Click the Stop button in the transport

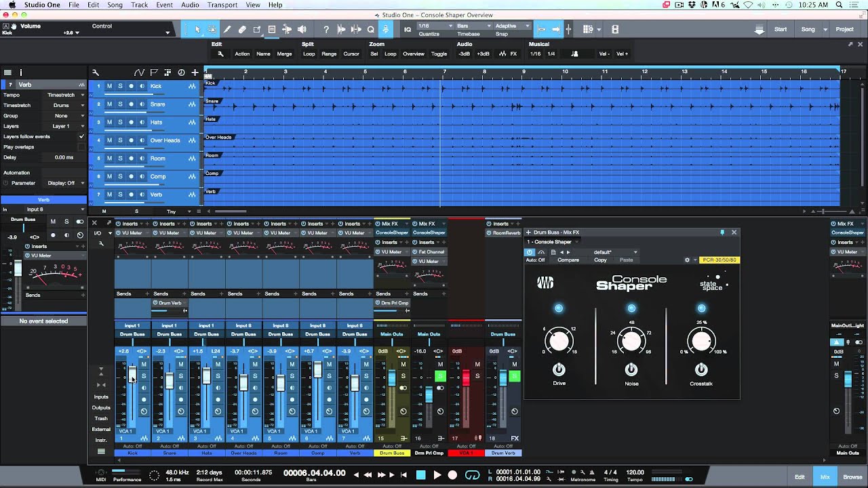pos(421,475)
